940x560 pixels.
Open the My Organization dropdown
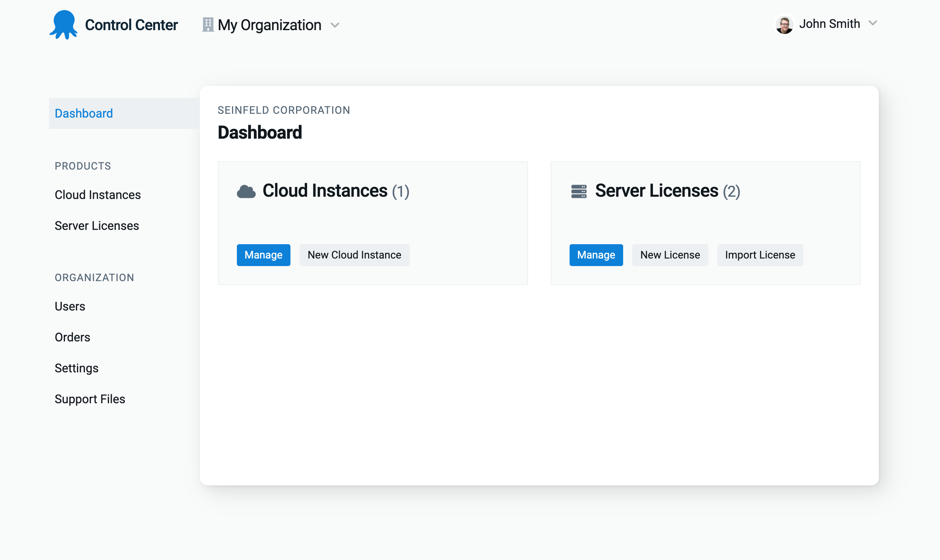269,25
